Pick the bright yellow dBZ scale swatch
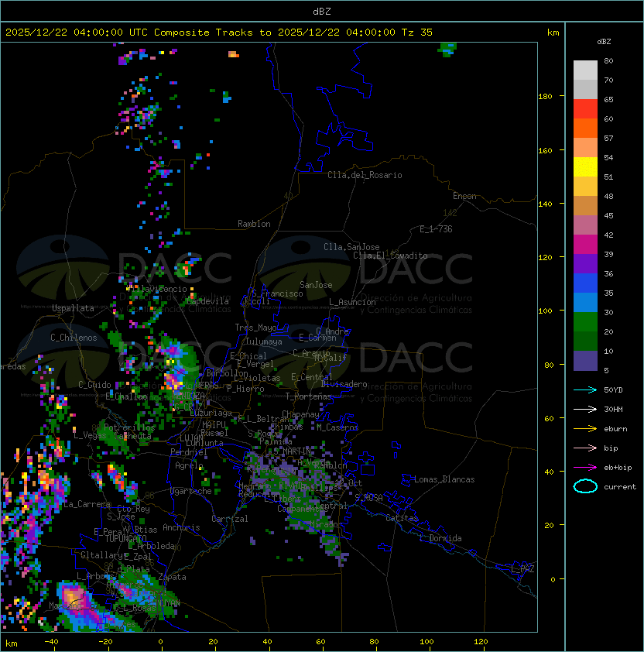Image resolution: width=644 pixels, height=652 pixels. (585, 166)
